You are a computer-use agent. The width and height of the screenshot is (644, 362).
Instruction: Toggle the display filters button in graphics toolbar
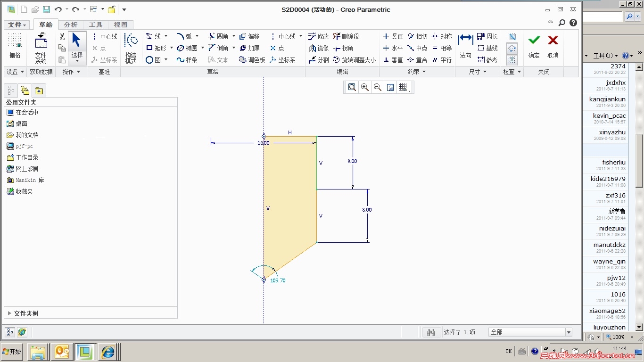point(403,87)
